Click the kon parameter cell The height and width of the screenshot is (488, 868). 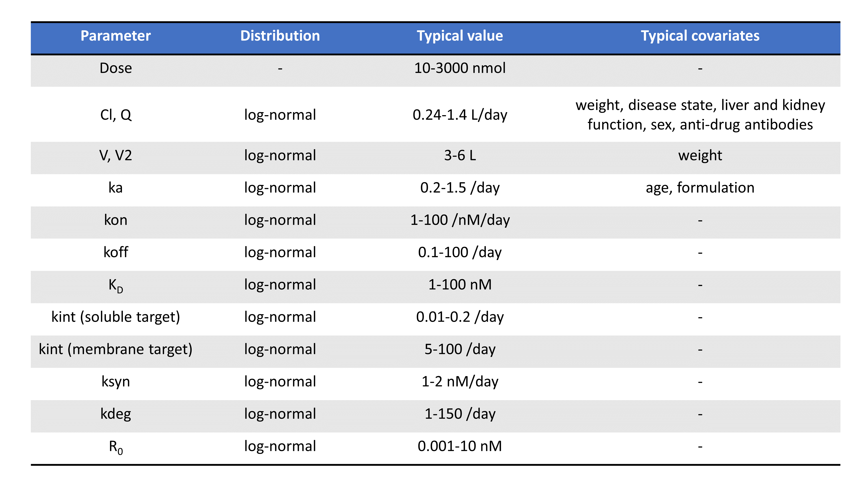pyautogui.click(x=116, y=220)
